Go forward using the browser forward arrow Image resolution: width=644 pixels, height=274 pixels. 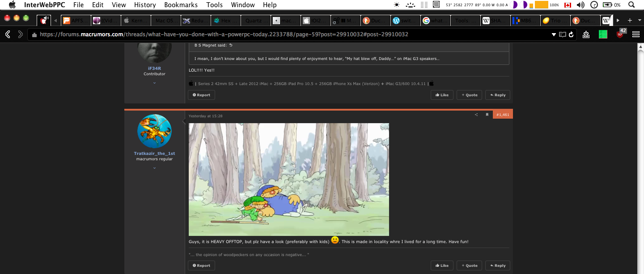[x=20, y=34]
